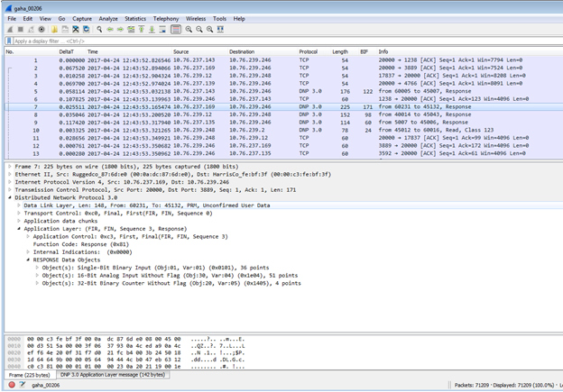
Task: Stop the running packet capture
Action: click(21, 30)
